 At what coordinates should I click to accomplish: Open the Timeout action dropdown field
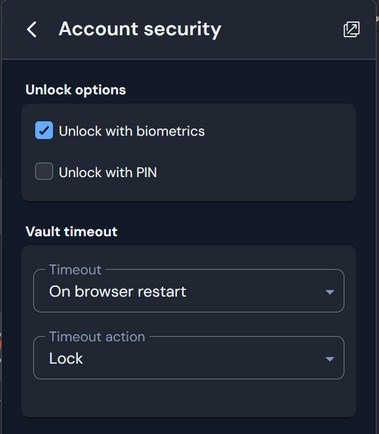click(x=189, y=358)
